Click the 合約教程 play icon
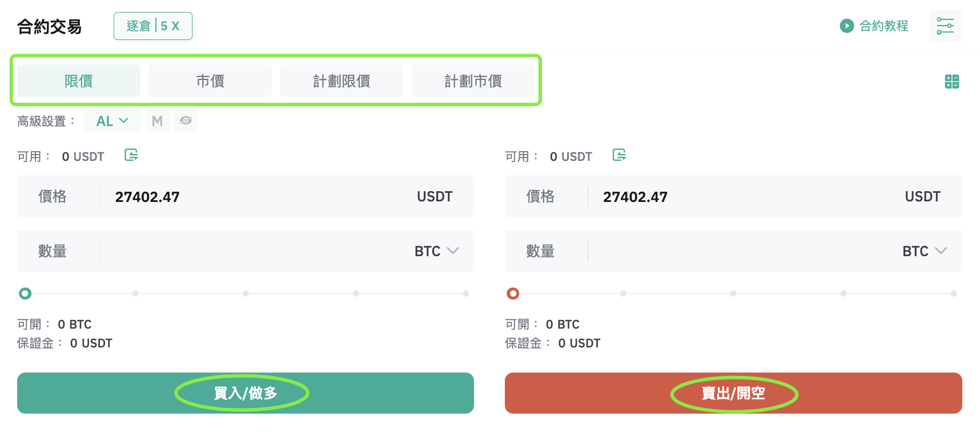Screen dimensions: 980x437 point(846,26)
